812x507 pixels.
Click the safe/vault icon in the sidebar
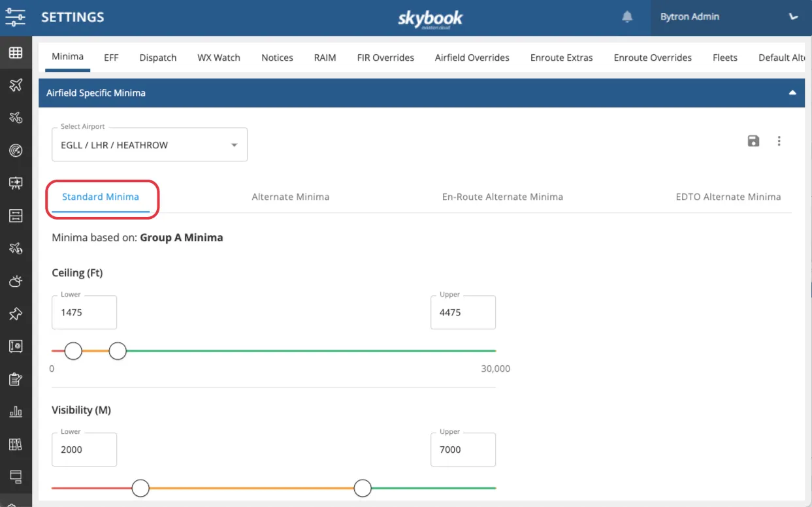[x=16, y=346]
